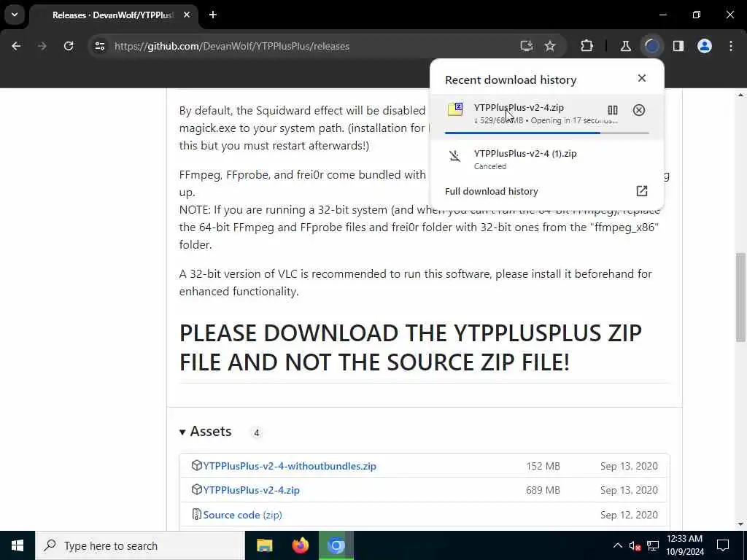Open a new tab with plus button

coord(213,15)
